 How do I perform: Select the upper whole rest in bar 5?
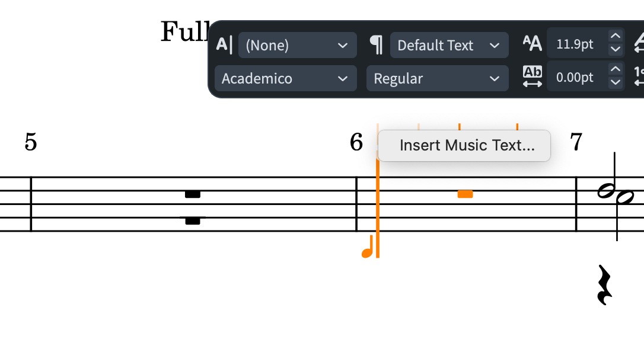point(193,194)
